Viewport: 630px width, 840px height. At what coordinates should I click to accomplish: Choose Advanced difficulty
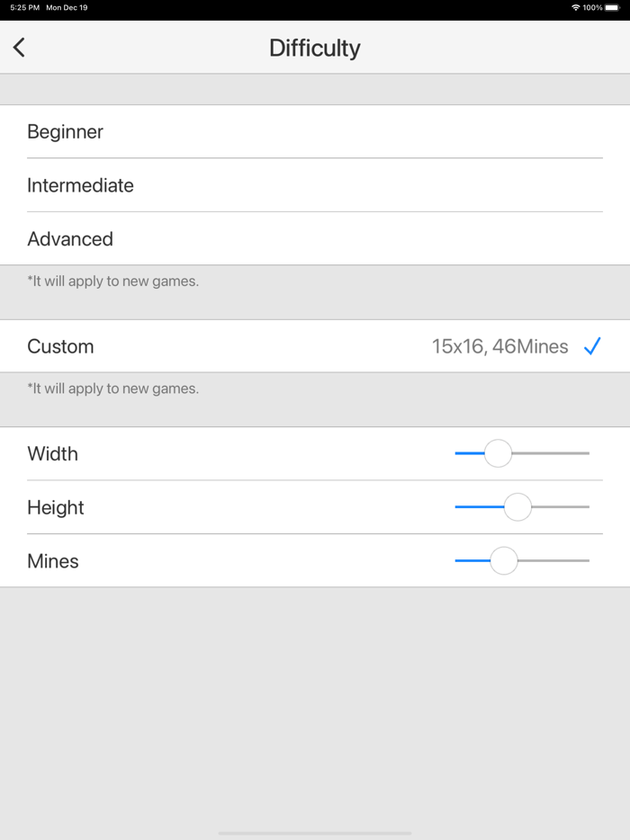click(70, 239)
